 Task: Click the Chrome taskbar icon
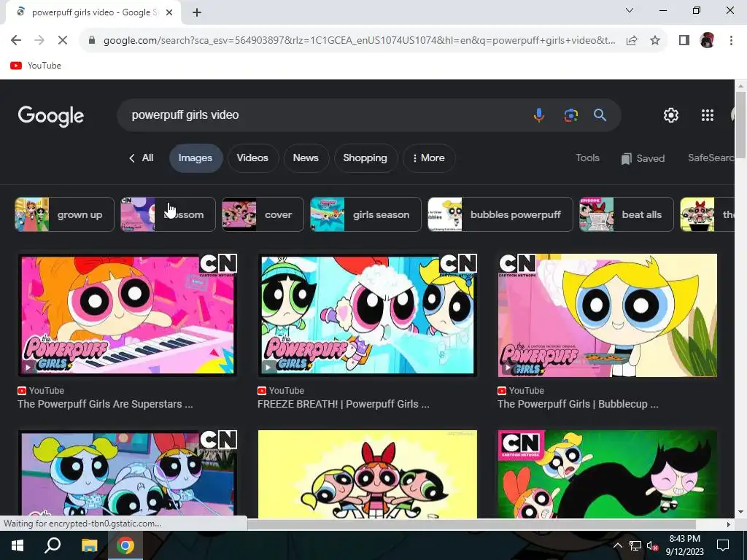pos(125,545)
